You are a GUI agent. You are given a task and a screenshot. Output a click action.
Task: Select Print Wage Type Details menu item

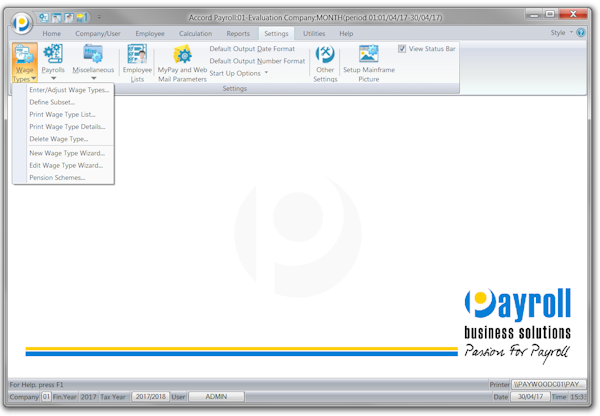click(x=67, y=127)
